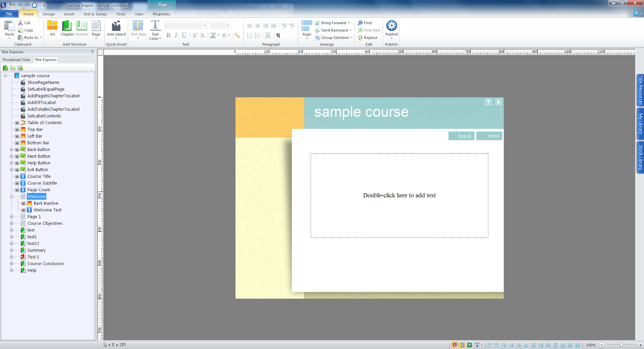The width and height of the screenshot is (644, 349).
Task: Click the Align objects button
Action: tap(307, 29)
